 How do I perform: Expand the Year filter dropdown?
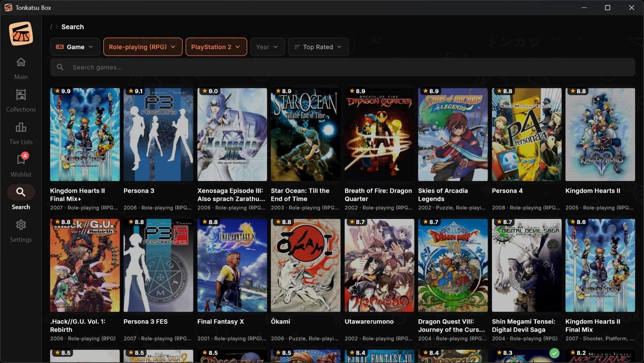click(x=267, y=47)
